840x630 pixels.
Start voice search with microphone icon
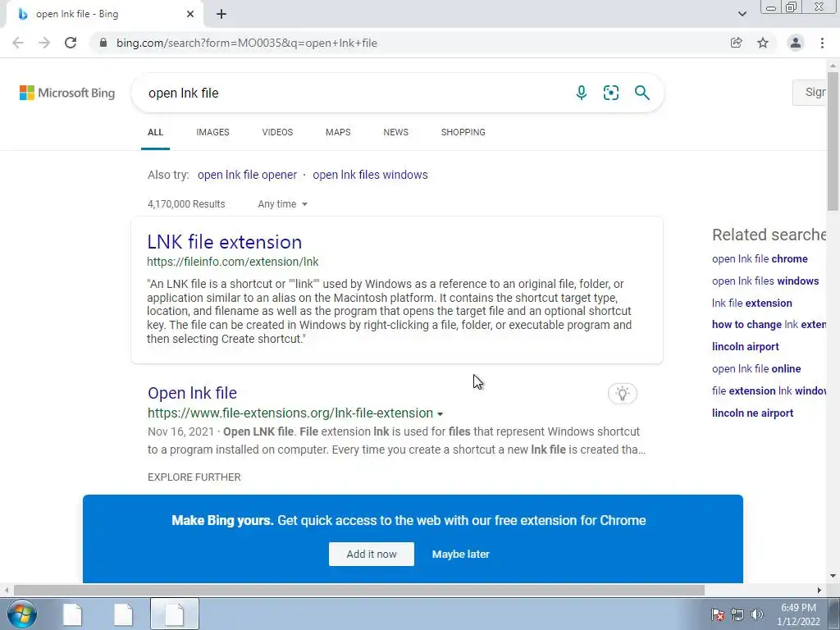pyautogui.click(x=582, y=93)
